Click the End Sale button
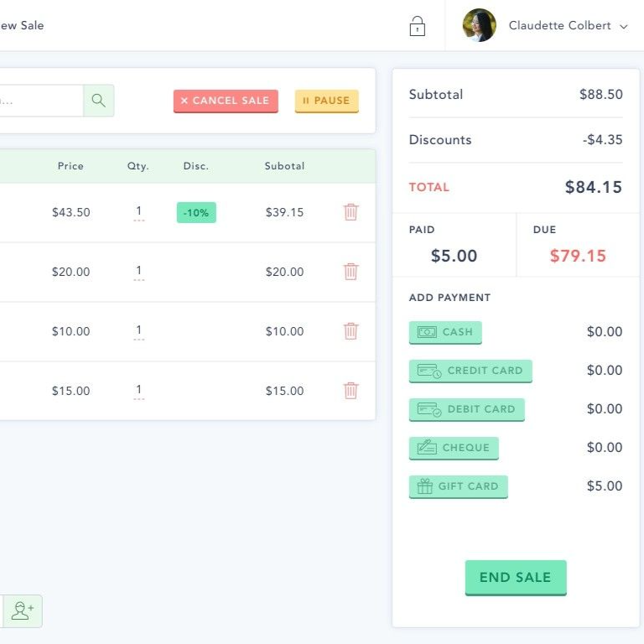The height and width of the screenshot is (644, 644). pyautogui.click(x=516, y=578)
